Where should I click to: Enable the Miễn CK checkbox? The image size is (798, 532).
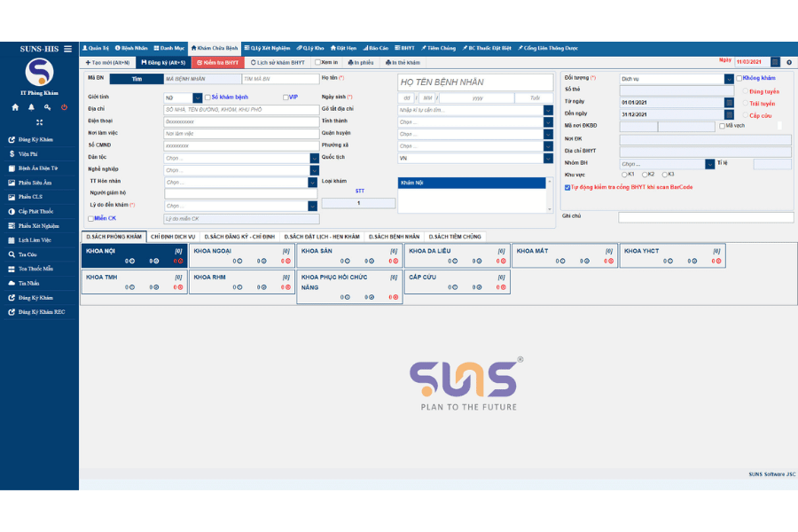click(90, 219)
